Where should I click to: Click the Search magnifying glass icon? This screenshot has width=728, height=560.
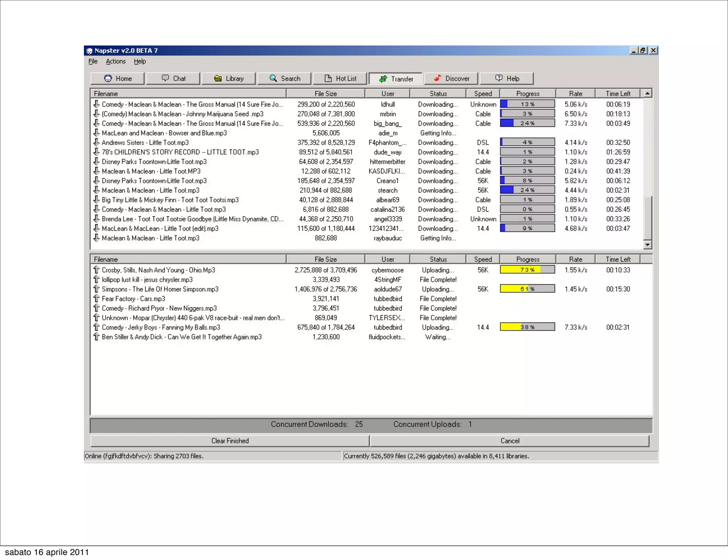273,78
